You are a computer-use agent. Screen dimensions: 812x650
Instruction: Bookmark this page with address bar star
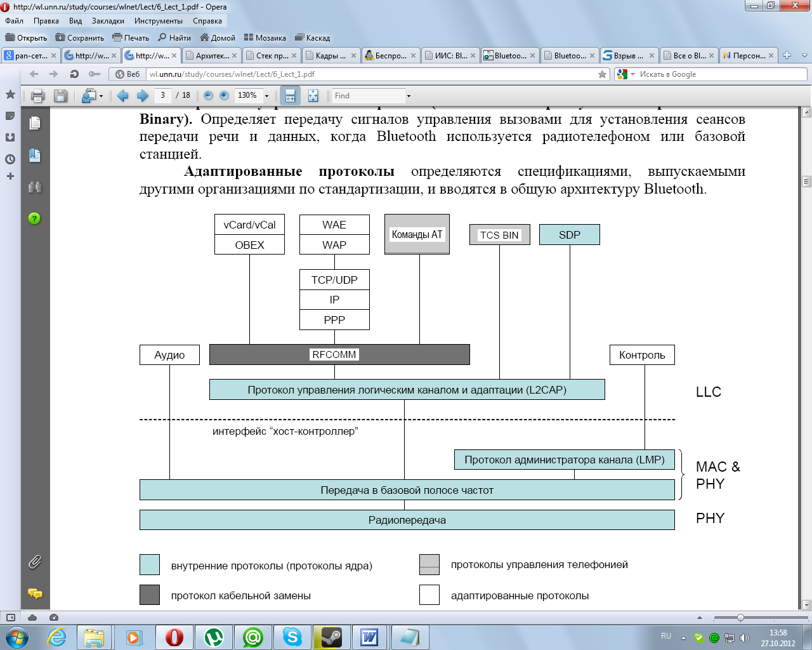tap(602, 74)
